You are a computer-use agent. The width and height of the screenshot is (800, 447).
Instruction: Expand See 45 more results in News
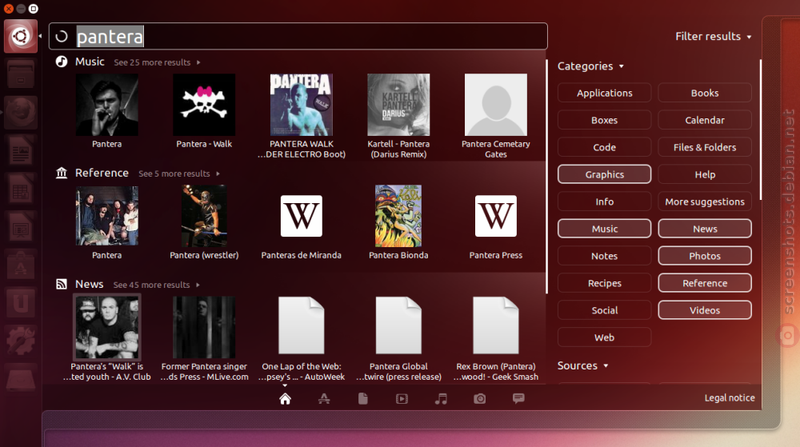click(157, 285)
